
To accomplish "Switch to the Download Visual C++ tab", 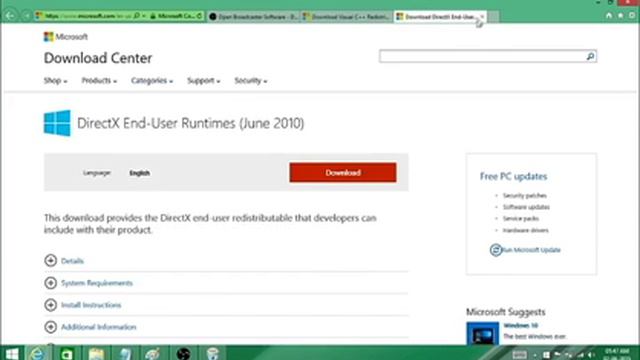I will point(347,16).
